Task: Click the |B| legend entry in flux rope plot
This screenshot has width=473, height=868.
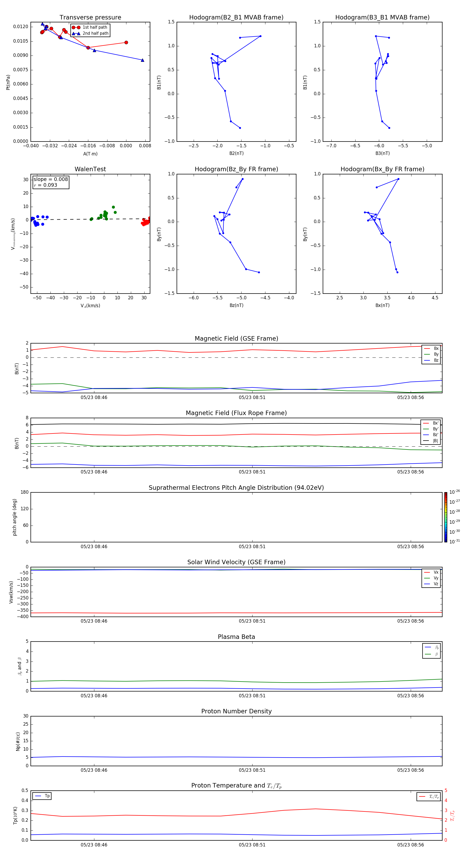Action: [x=431, y=441]
